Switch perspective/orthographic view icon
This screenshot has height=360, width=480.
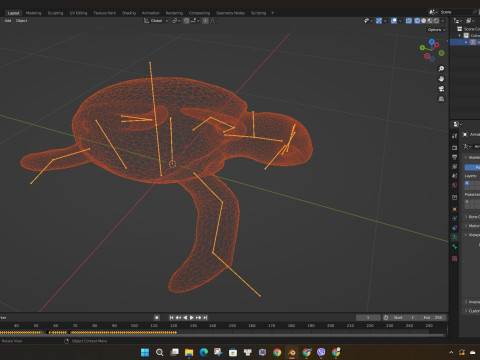tap(441, 99)
